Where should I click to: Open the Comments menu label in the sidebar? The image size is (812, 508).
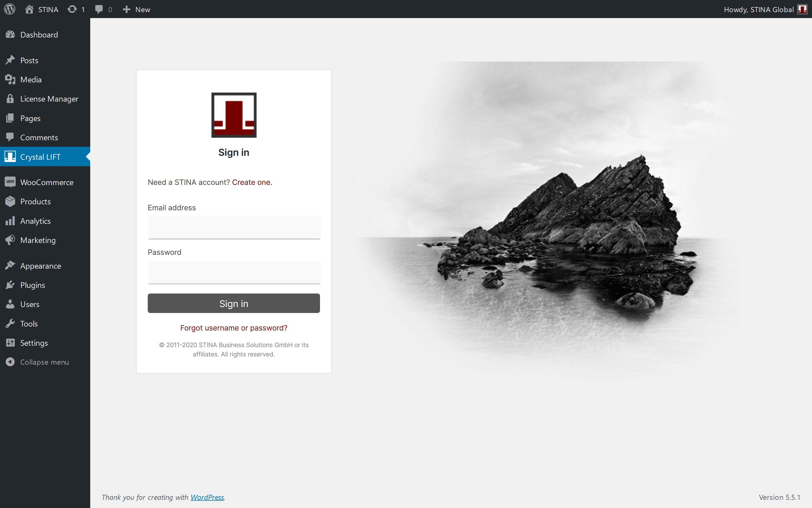(39, 137)
